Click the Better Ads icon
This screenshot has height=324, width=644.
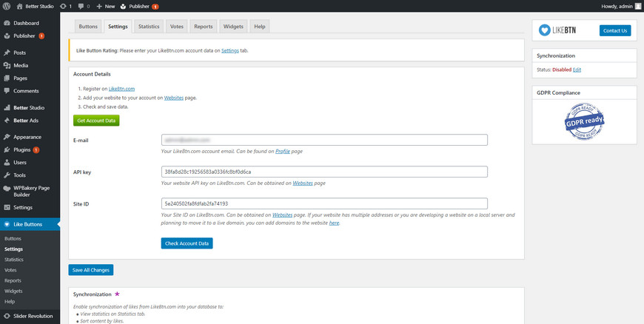(7, 121)
